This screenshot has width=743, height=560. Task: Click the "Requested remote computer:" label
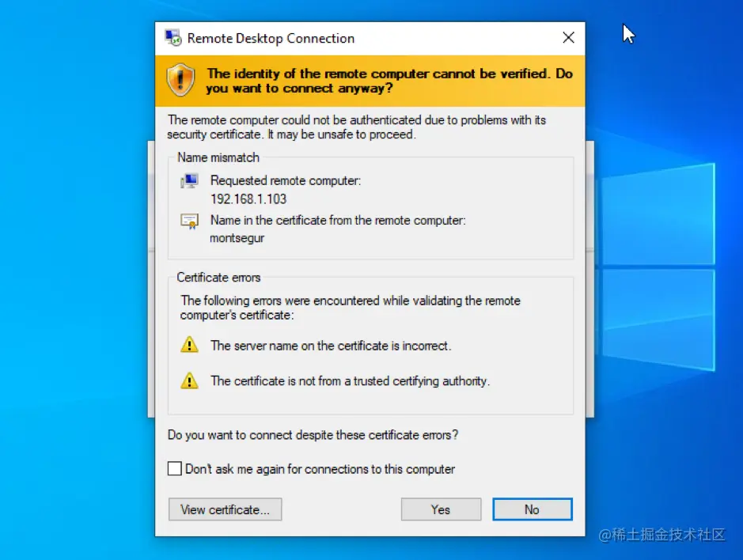tap(286, 180)
